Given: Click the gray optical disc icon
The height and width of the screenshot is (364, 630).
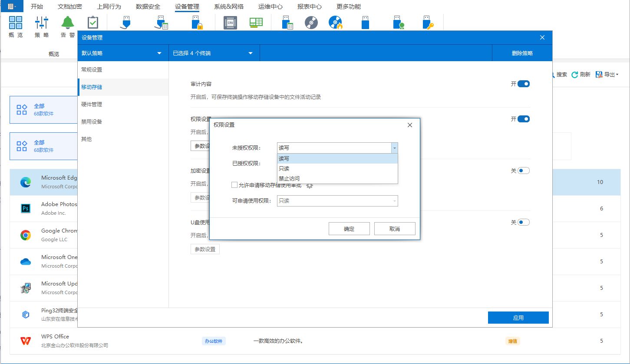Looking at the screenshot, I should click(311, 23).
